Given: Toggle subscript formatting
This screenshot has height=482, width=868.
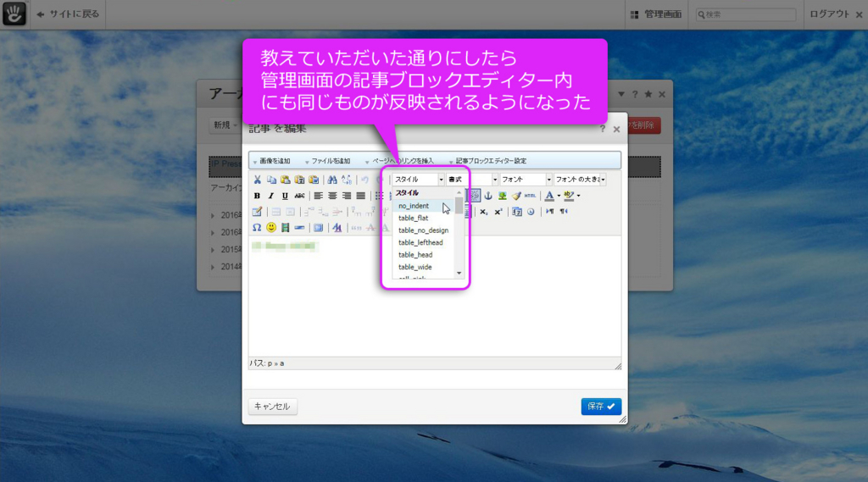Looking at the screenshot, I should [x=484, y=212].
